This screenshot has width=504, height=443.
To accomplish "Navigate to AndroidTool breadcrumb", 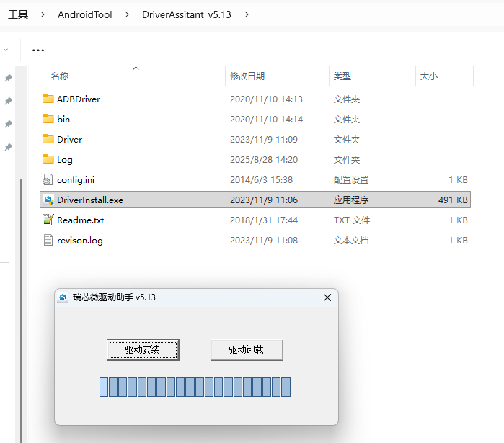I will pos(85,14).
